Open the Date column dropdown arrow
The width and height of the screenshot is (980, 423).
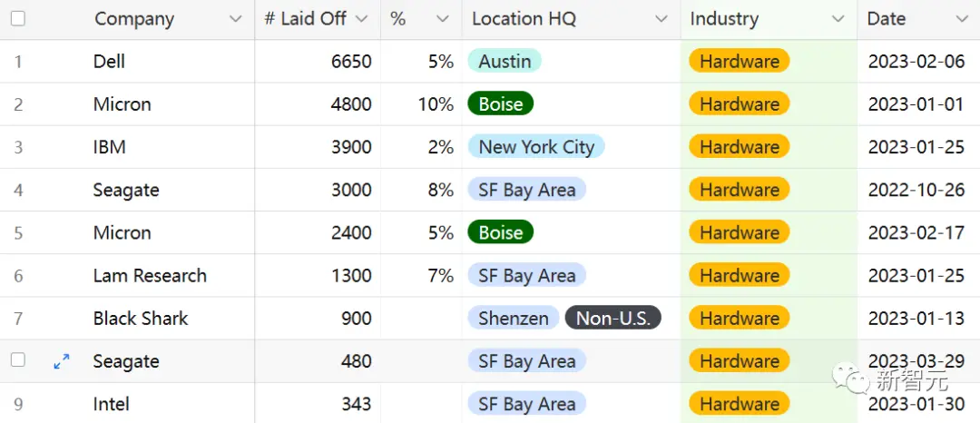tap(962, 19)
